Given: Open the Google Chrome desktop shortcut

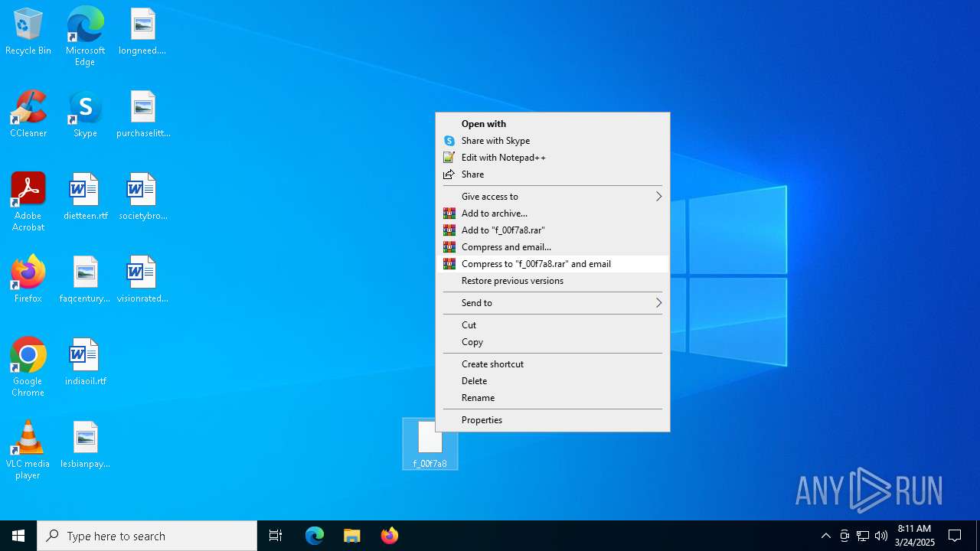Looking at the screenshot, I should pyautogui.click(x=28, y=367).
